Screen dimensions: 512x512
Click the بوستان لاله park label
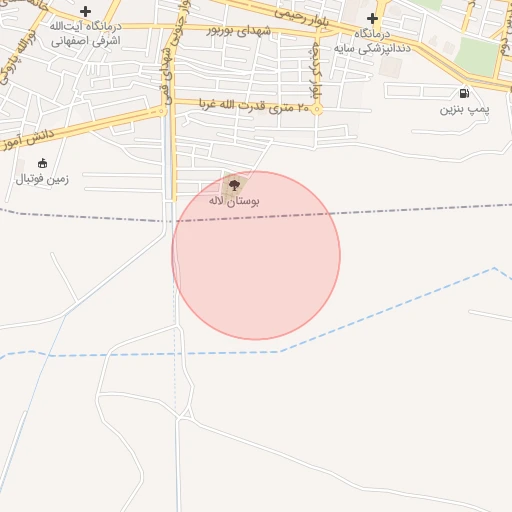234,201
